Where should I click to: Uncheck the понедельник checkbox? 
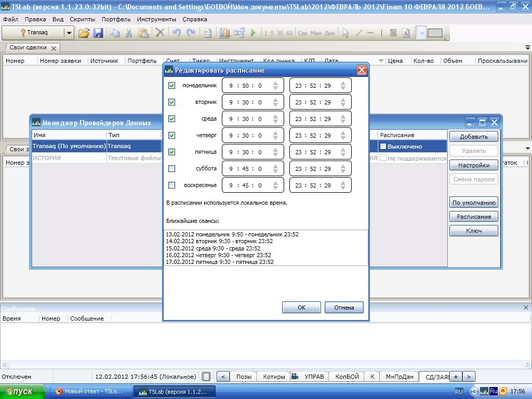click(172, 86)
